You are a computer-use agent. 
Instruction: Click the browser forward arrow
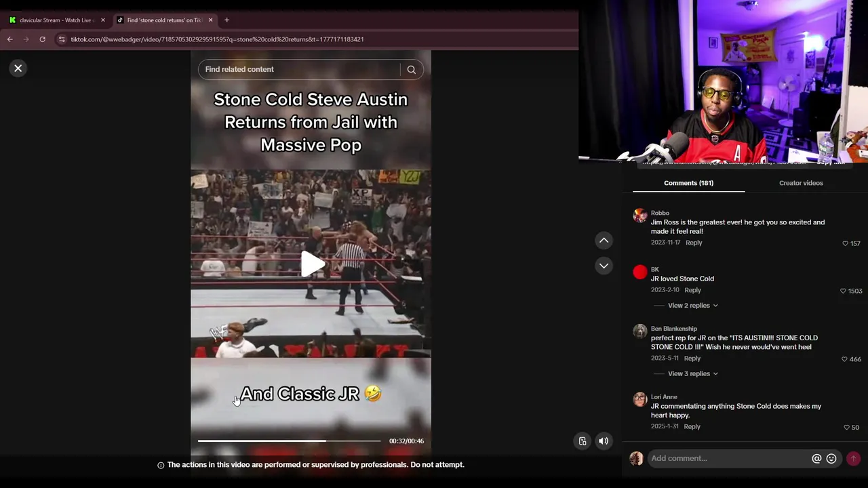(x=26, y=39)
